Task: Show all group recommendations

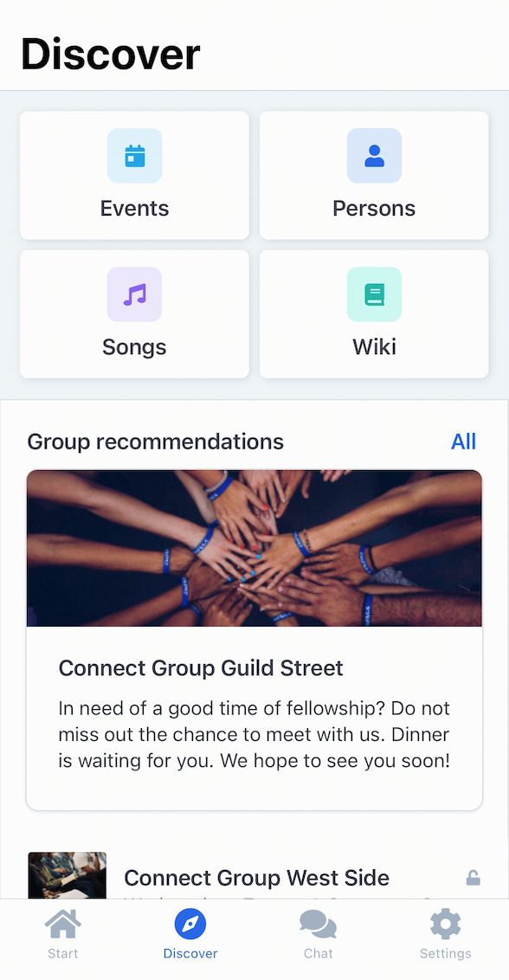Action: click(x=463, y=442)
